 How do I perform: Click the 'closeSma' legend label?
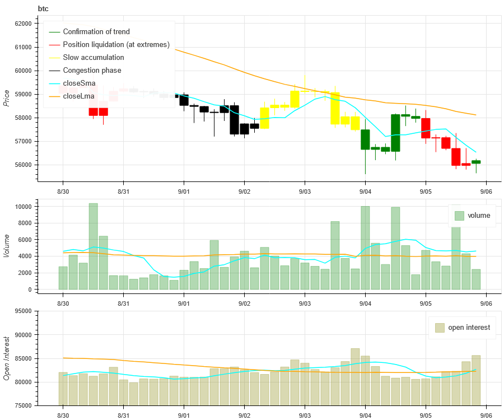pos(79,83)
